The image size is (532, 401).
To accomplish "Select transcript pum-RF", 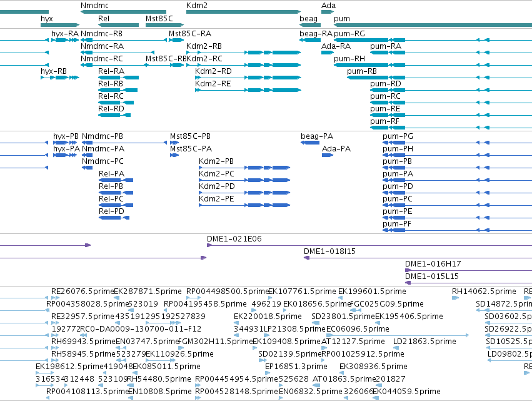I will (x=384, y=121).
